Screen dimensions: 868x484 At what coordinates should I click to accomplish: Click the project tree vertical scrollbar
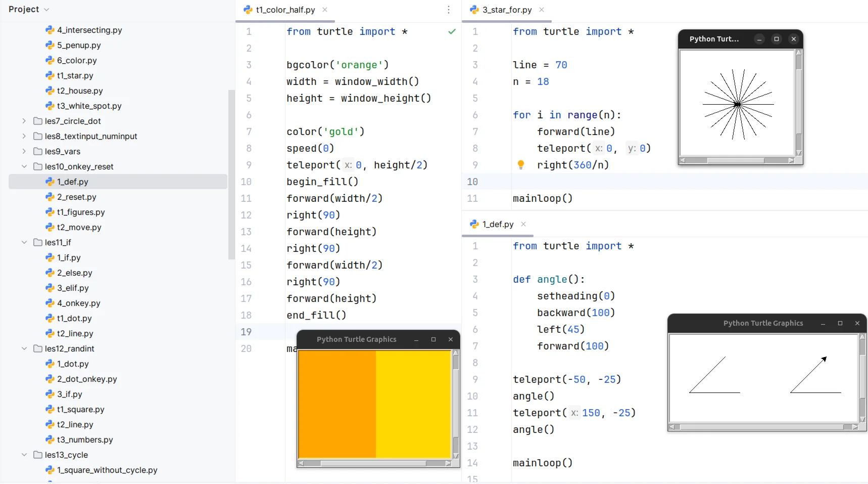point(231,174)
